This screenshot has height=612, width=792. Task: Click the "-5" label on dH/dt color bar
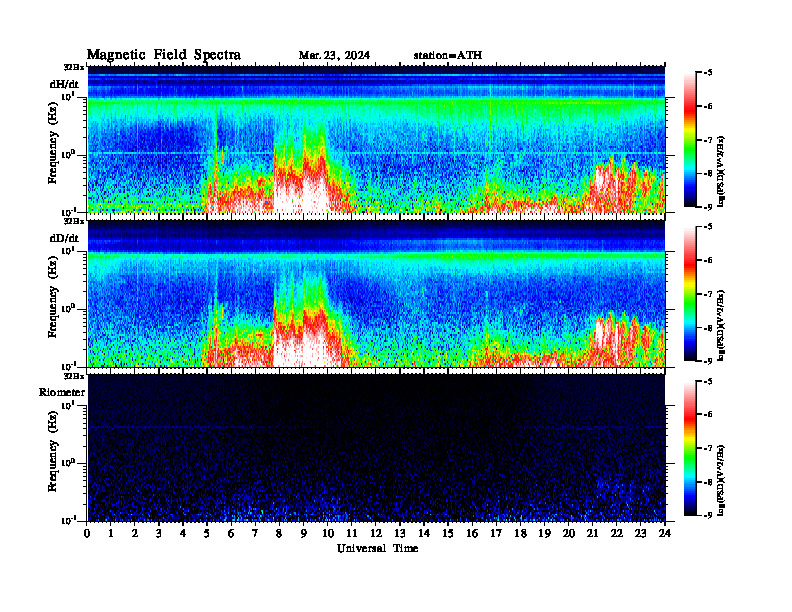click(x=708, y=73)
